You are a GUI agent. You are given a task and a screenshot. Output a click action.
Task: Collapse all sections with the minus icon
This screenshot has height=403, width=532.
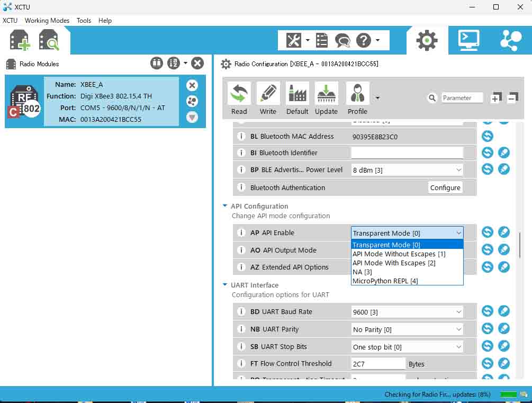coord(512,98)
